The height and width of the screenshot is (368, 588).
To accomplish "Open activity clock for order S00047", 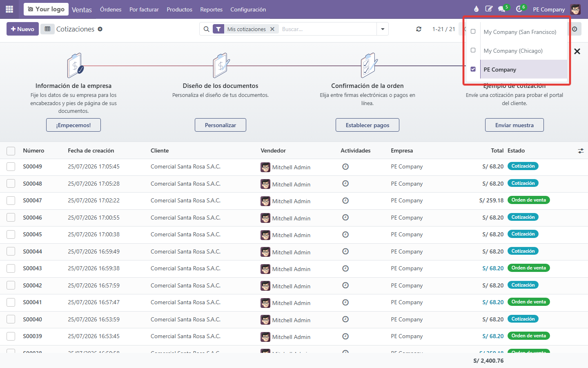I will point(345,201).
